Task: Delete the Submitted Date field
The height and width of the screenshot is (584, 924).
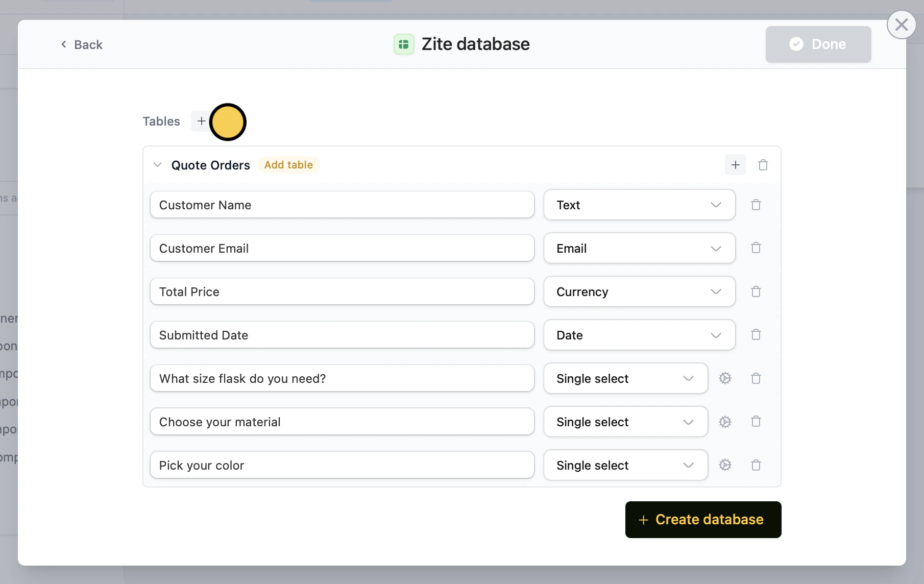Action: pos(756,335)
